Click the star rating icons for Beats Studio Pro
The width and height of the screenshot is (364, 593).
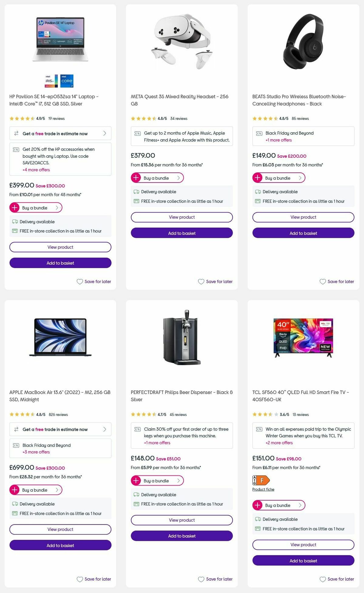tap(265, 118)
